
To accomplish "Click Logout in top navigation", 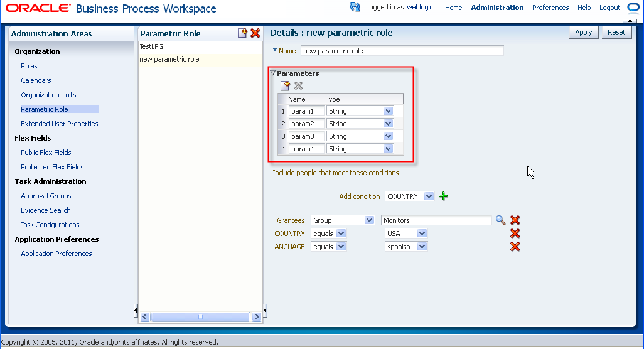I will (x=609, y=8).
